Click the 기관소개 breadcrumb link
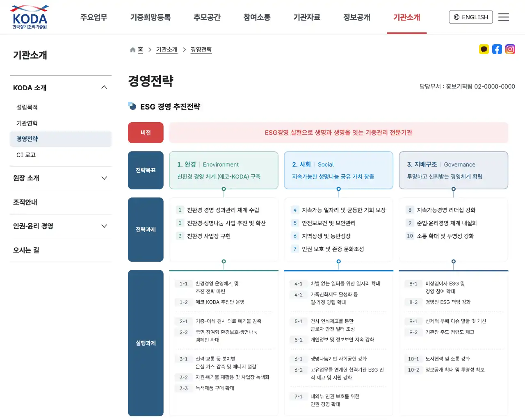The height and width of the screenshot is (420, 525). (167, 49)
